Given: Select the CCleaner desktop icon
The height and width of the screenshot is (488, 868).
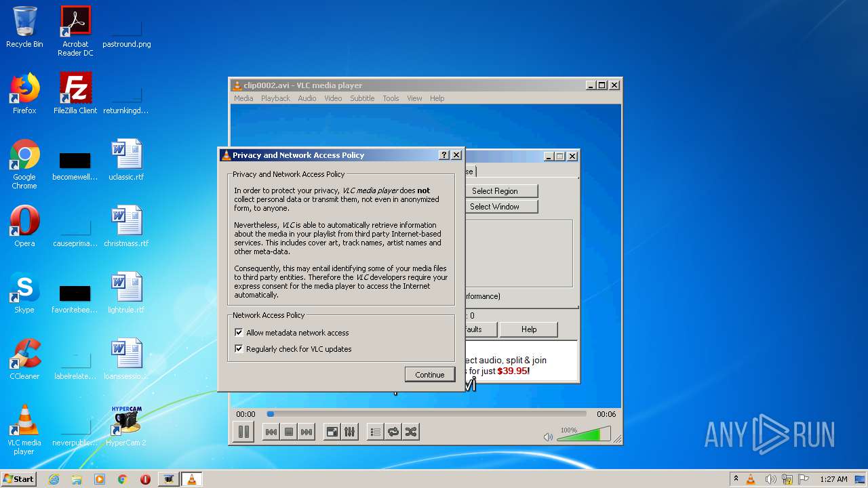Looking at the screenshot, I should [x=24, y=359].
